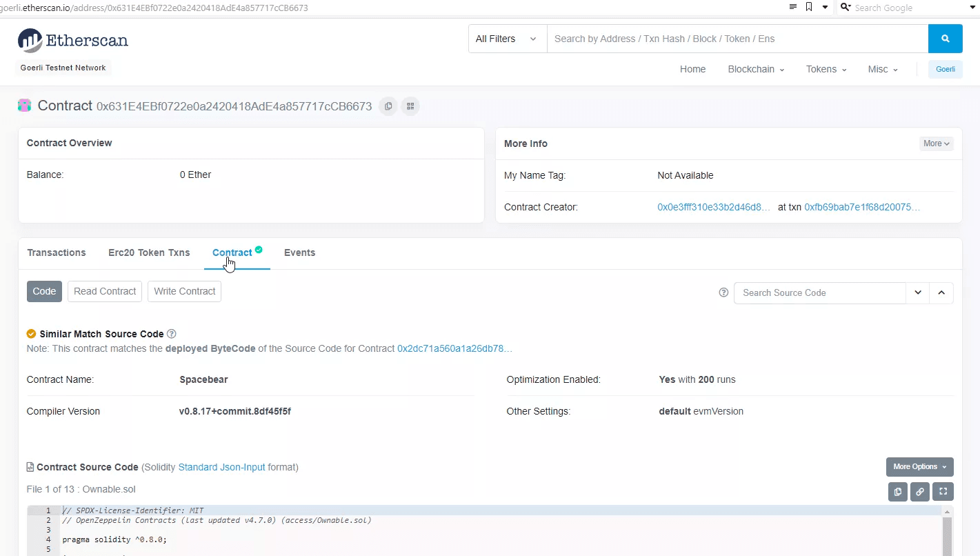Click compiler version v0.8.17+commit.8df45f5f
This screenshot has height=556, width=980.
point(235,411)
